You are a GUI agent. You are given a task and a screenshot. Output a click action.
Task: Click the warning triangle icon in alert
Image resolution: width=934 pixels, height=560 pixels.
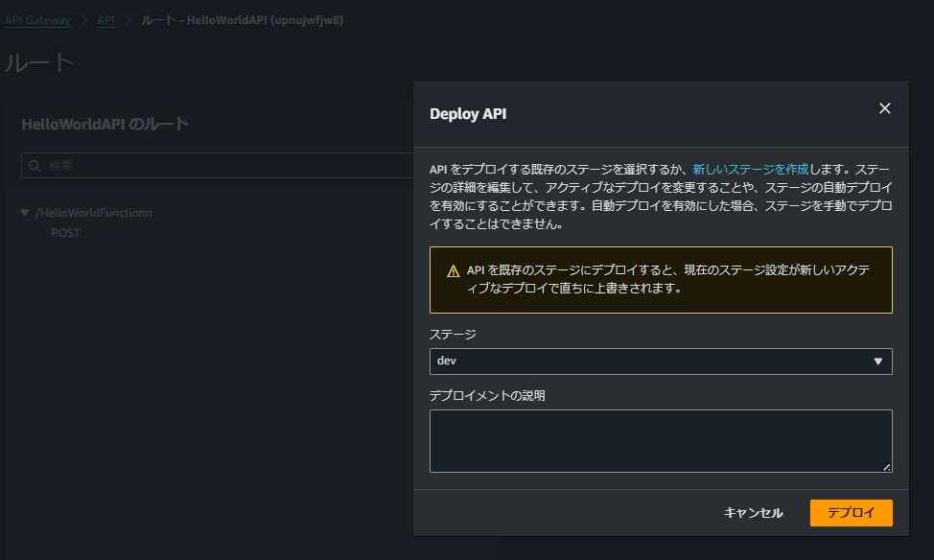tap(454, 271)
